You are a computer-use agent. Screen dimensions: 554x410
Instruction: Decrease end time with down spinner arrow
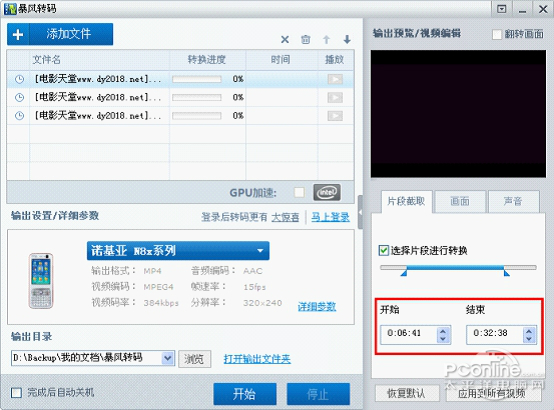(529, 339)
